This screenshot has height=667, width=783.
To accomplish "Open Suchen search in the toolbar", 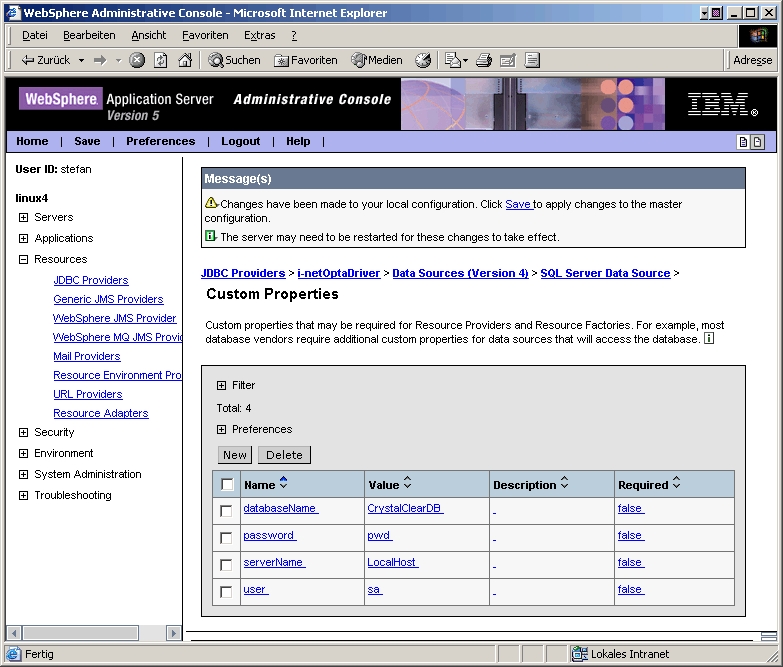I will (234, 60).
